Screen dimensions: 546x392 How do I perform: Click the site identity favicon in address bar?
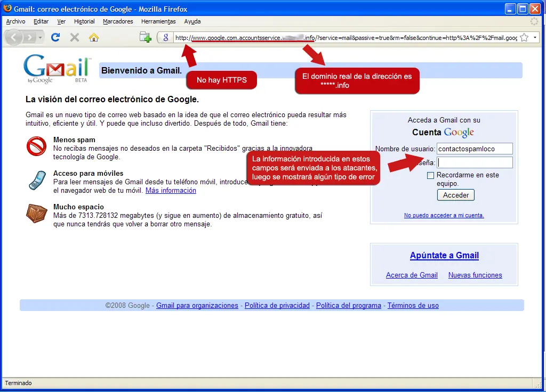click(166, 37)
